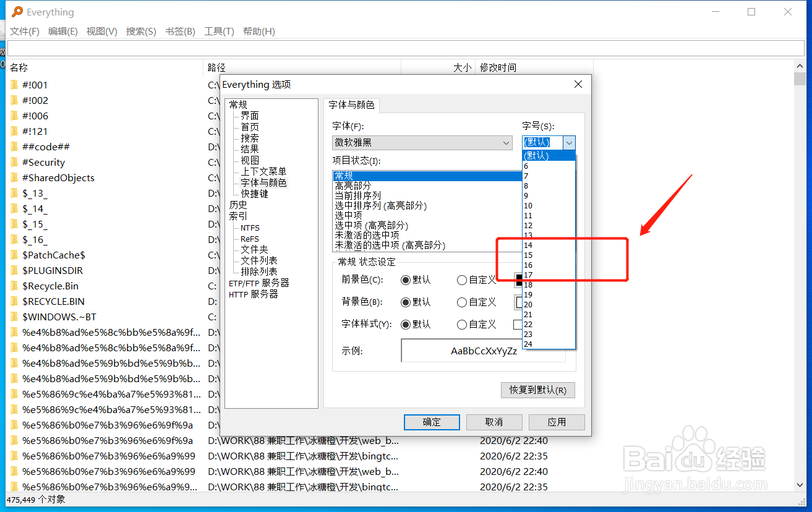Select 首页 in the options tree
The width and height of the screenshot is (812, 512).
point(250,127)
